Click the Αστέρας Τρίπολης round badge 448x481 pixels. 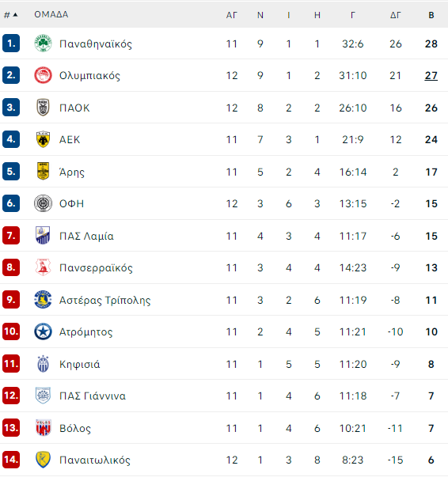[x=43, y=299]
